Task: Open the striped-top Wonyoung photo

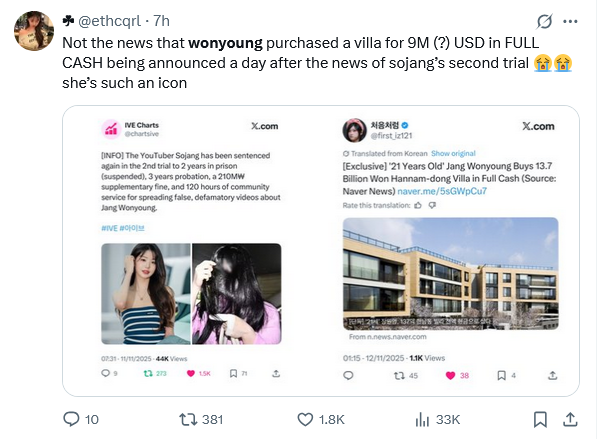Action: [146, 294]
